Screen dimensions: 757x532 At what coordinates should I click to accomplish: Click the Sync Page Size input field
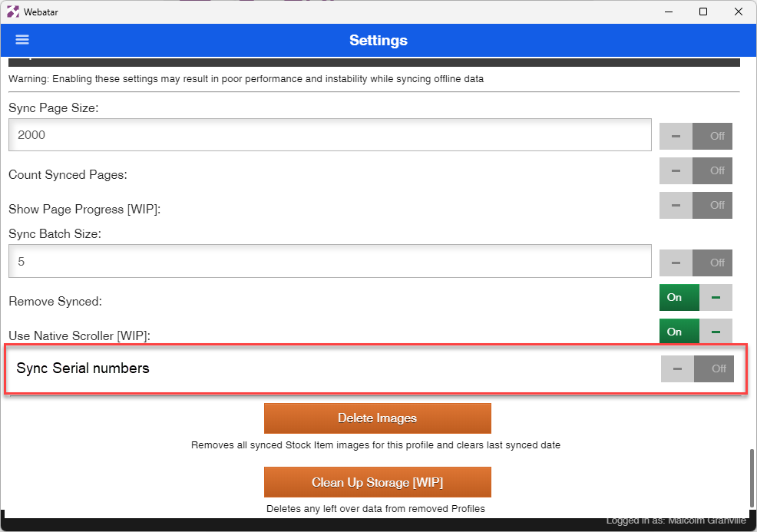[330, 135]
